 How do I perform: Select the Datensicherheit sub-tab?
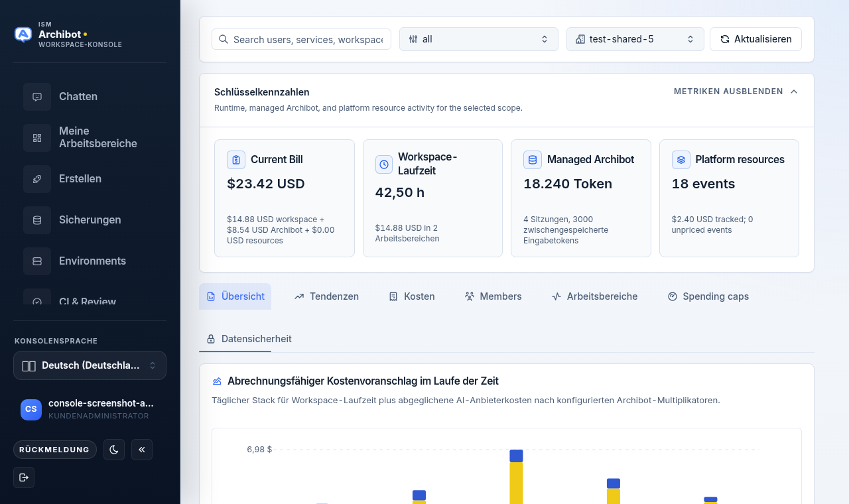click(x=249, y=339)
